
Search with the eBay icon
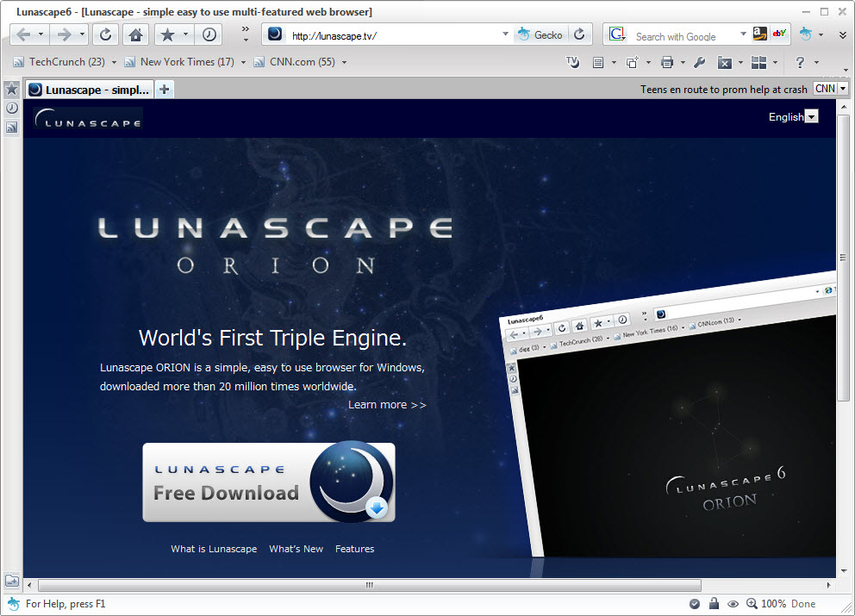(779, 34)
